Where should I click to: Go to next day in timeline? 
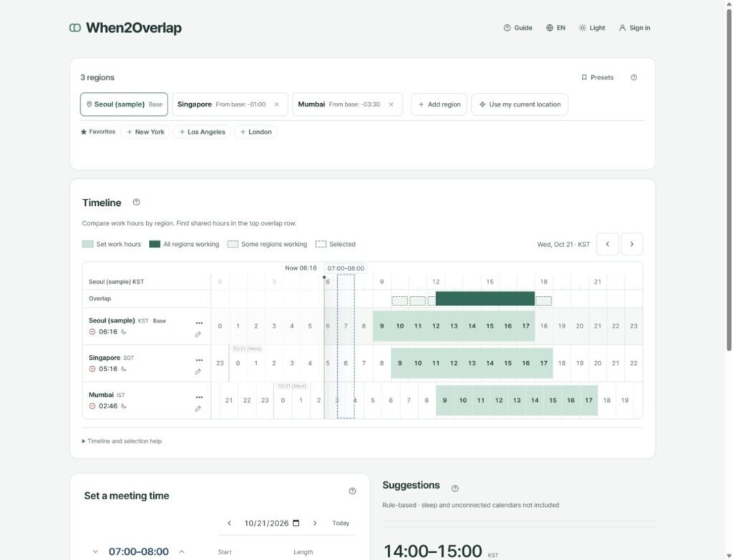632,244
